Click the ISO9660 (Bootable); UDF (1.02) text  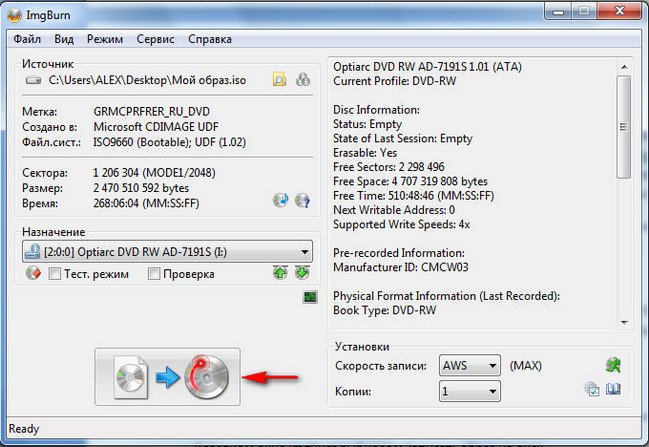[169, 142]
